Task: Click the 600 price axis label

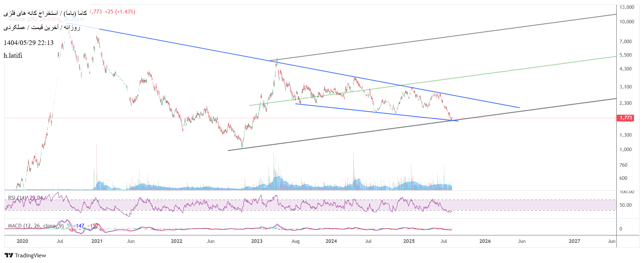Action: 623,178
